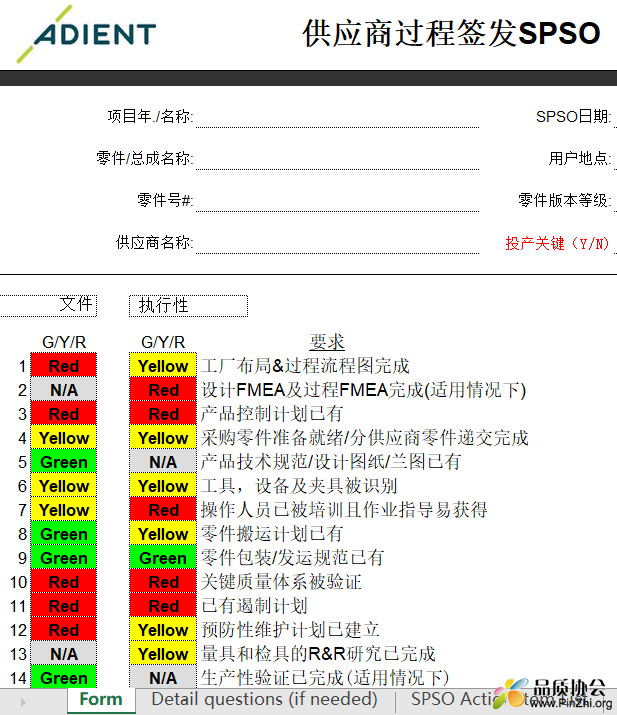617x715 pixels.
Task: Click the 零件号# input line
Action: point(337,202)
